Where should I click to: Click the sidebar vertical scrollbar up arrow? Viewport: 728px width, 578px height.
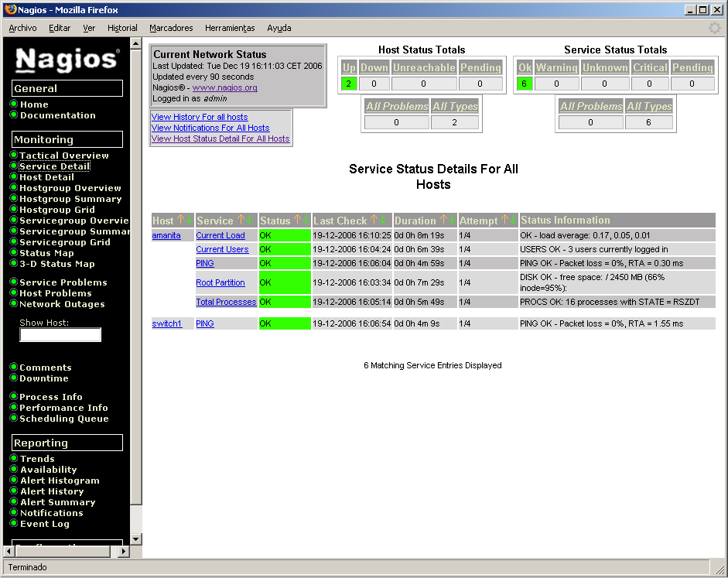136,44
